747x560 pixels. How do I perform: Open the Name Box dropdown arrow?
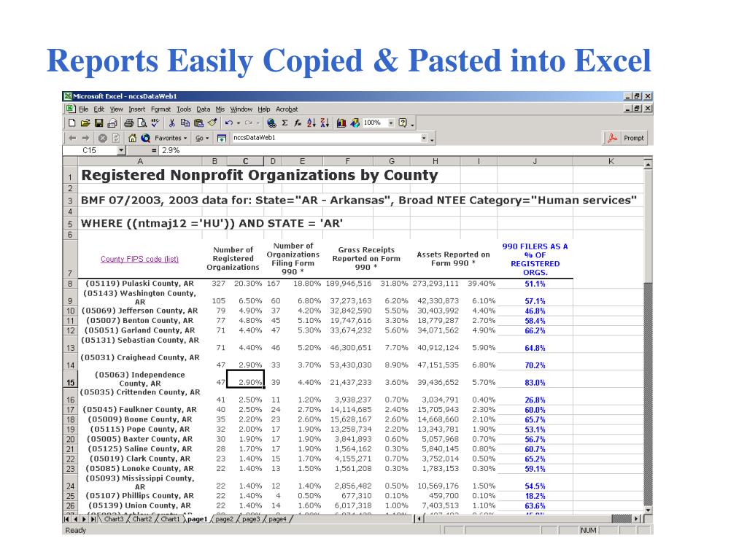coord(122,150)
